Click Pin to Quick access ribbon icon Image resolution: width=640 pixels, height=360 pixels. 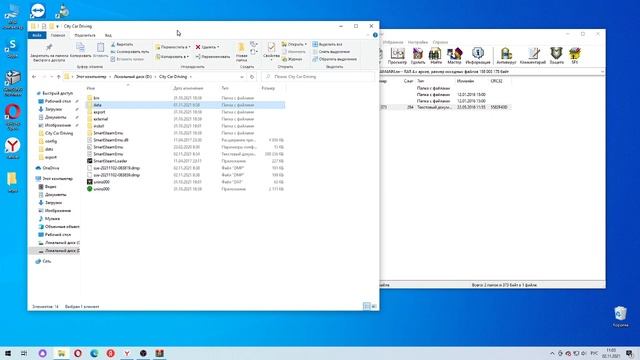[x=49, y=52]
